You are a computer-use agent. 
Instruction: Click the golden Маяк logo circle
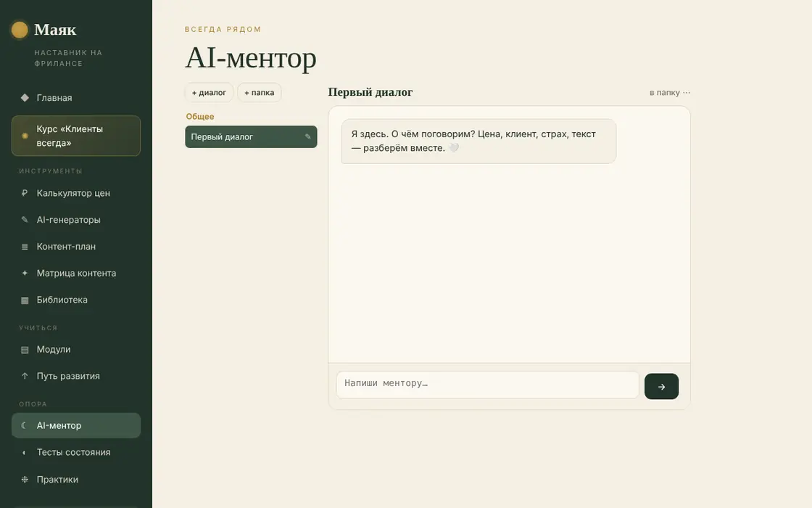coord(20,30)
